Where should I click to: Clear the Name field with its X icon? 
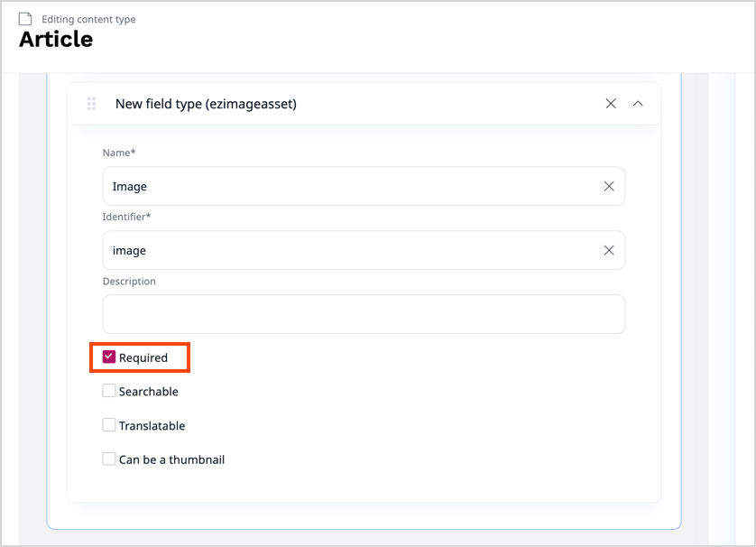point(609,186)
